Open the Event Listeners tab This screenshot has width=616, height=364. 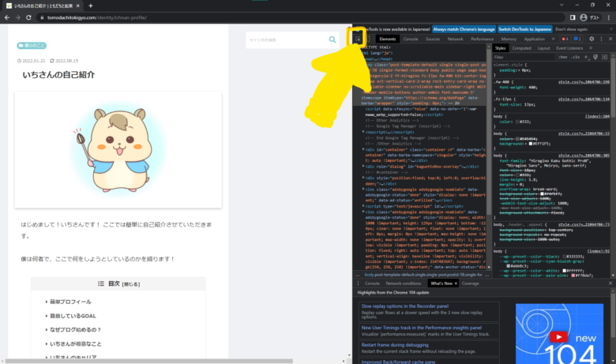coord(569,48)
